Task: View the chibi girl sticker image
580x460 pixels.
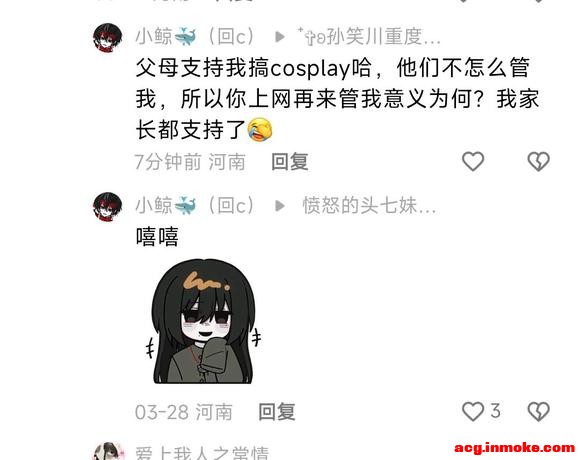Action: [203, 321]
